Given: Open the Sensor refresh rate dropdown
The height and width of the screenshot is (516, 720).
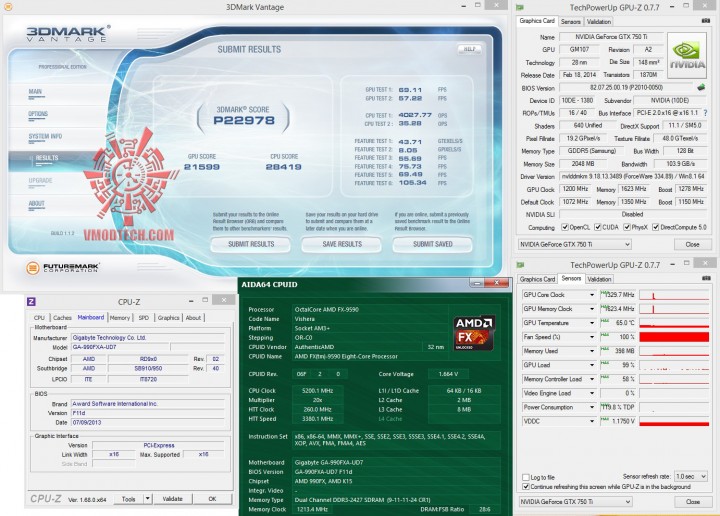Looking at the screenshot, I should 690,477.
